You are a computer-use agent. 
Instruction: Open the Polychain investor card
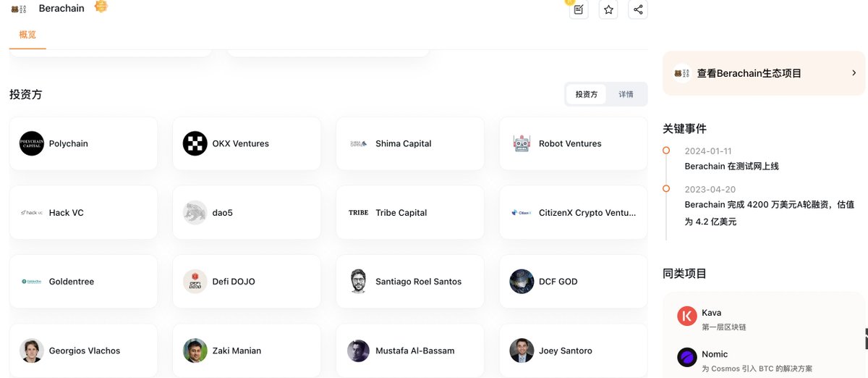pyautogui.click(x=83, y=143)
